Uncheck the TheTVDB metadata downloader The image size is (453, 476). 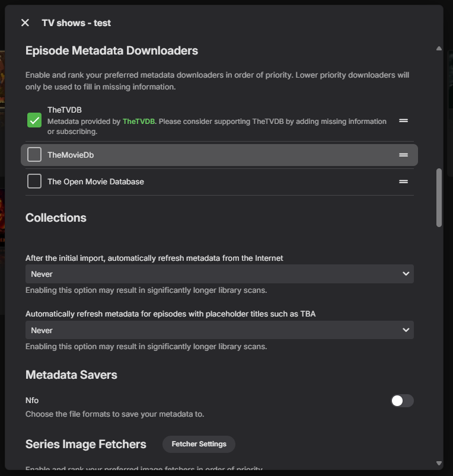coord(34,120)
